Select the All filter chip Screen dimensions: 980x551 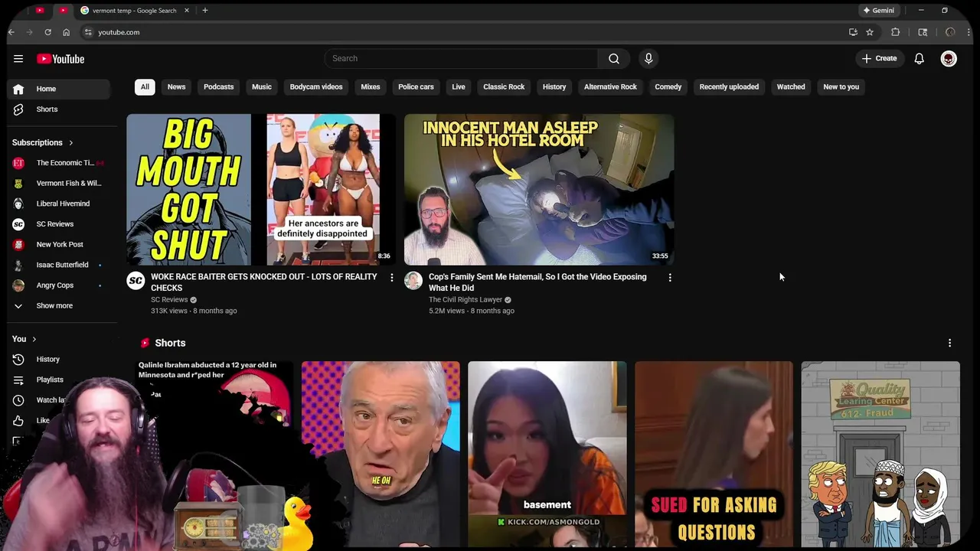click(x=145, y=86)
